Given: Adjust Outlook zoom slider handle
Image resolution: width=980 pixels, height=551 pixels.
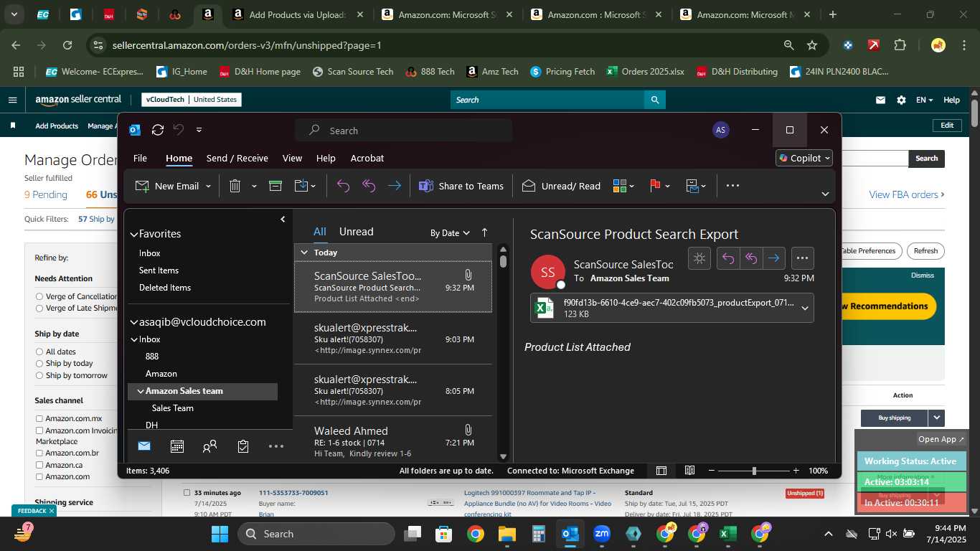Looking at the screenshot, I should tap(754, 471).
